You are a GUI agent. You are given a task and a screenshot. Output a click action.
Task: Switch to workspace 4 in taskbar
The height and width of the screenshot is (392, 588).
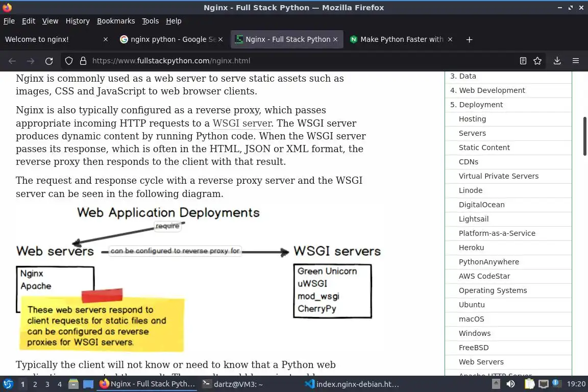tap(60, 384)
